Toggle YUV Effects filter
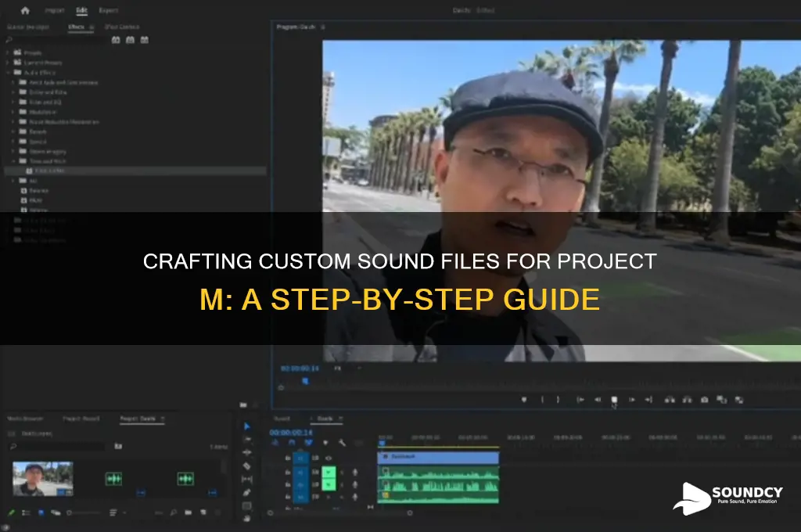Screen dimensions: 801x532 pyautogui.click(x=145, y=40)
